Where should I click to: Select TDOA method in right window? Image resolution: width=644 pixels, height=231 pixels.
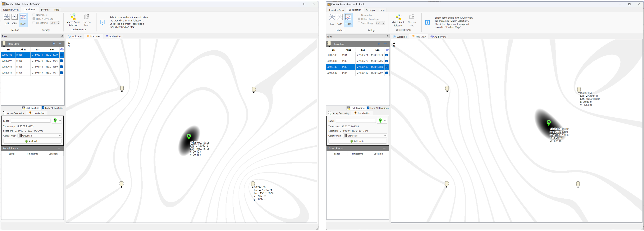tap(348, 20)
